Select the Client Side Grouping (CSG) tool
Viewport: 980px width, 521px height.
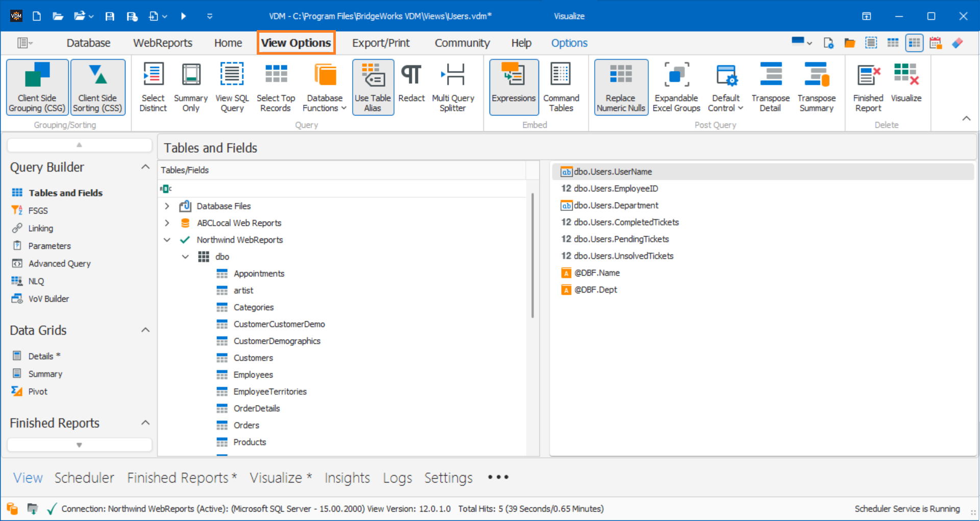coord(36,87)
